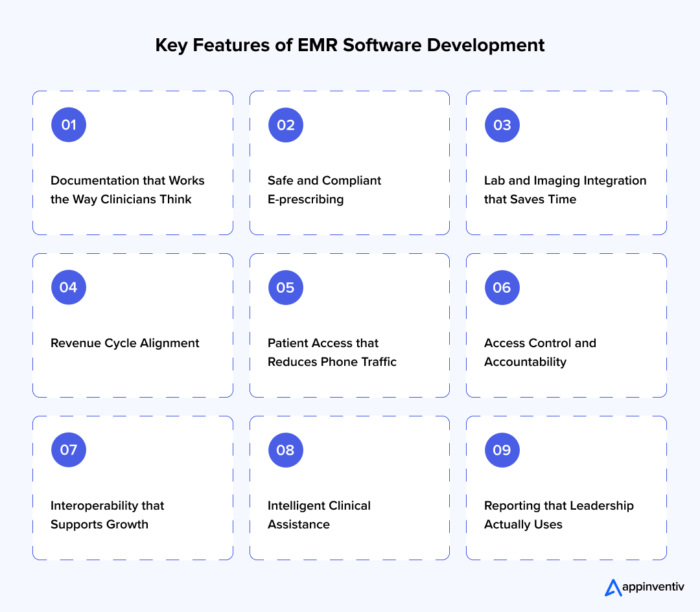This screenshot has height=612, width=700.
Task: Click the blue "06" number badge
Action: point(502,287)
